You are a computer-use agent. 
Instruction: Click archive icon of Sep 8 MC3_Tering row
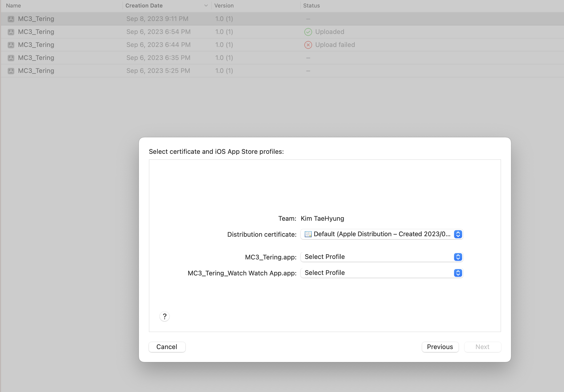11,19
